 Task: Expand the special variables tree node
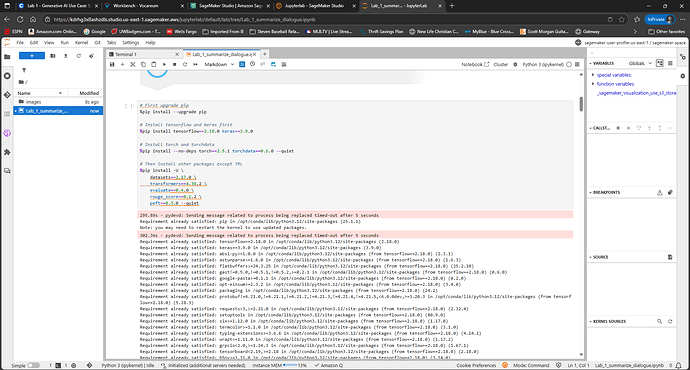593,75
